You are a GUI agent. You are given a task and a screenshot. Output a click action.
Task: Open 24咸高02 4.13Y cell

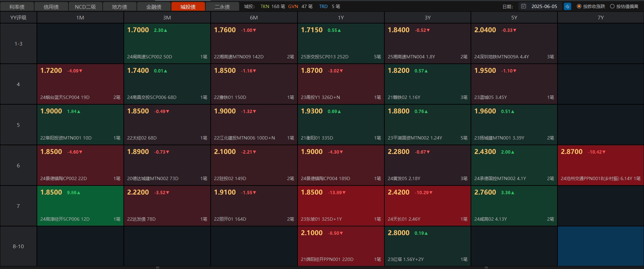point(514,206)
